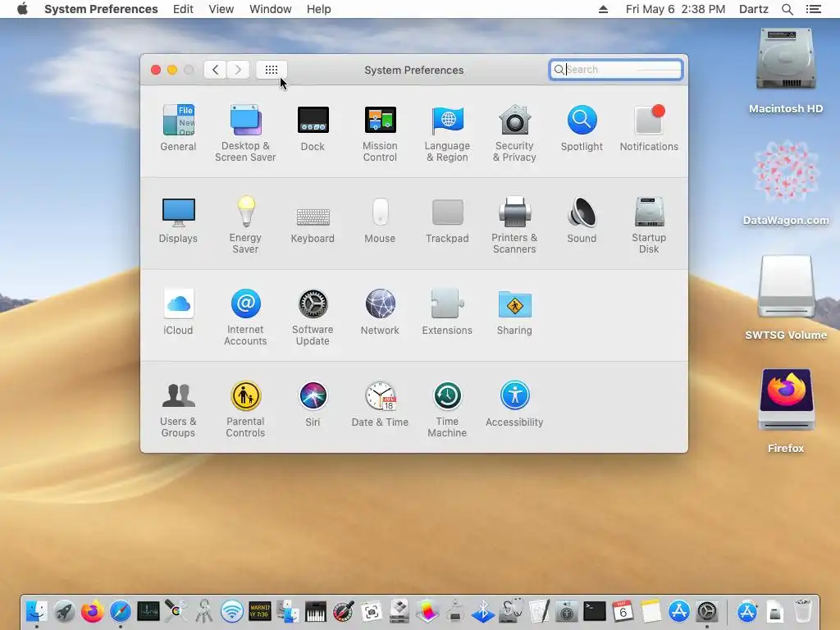This screenshot has height=630, width=840.
Task: Open the Sharing preference pane
Action: [x=514, y=312]
